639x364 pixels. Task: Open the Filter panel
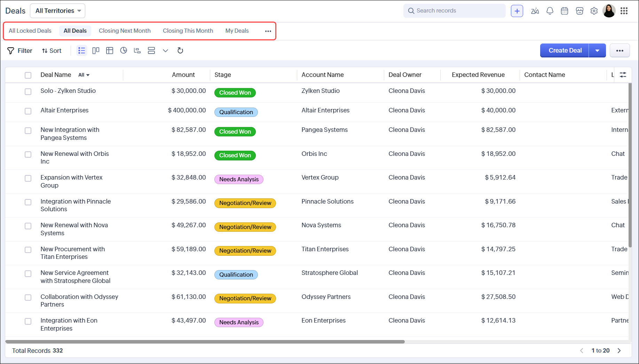tap(20, 51)
